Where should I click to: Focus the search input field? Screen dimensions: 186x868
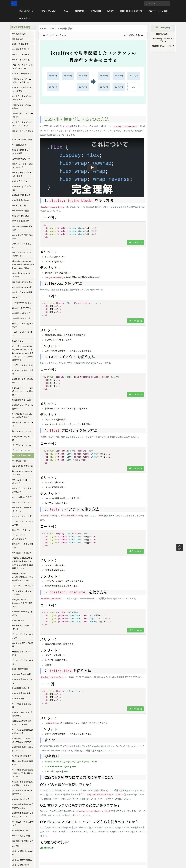158,4
